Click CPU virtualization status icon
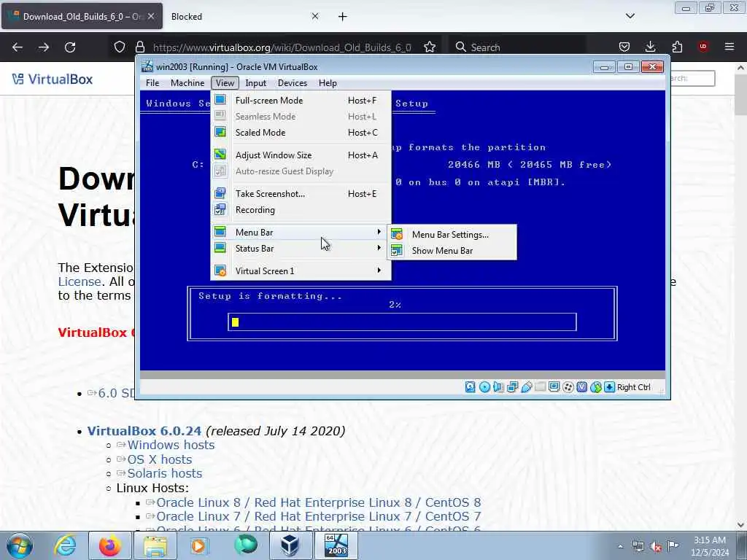 (x=581, y=387)
